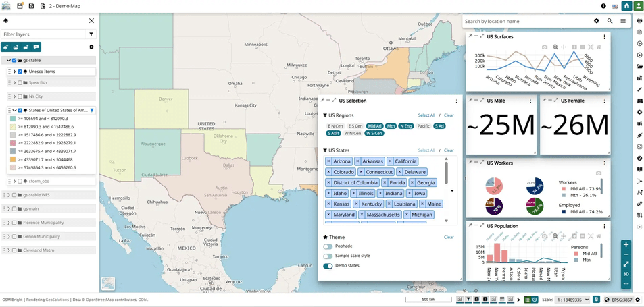Viewport: 644px width, 307px height.
Task: Zoom out the map with minus button
Action: coord(626,254)
